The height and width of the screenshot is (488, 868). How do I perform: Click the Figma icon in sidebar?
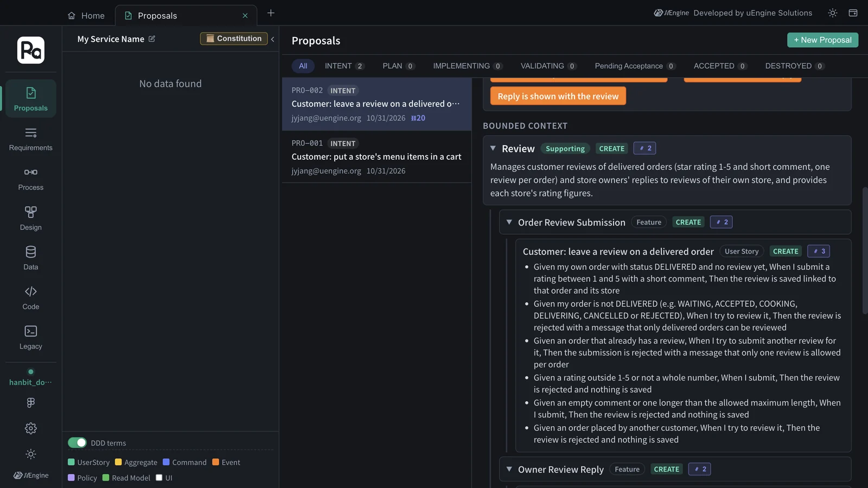pyautogui.click(x=31, y=402)
